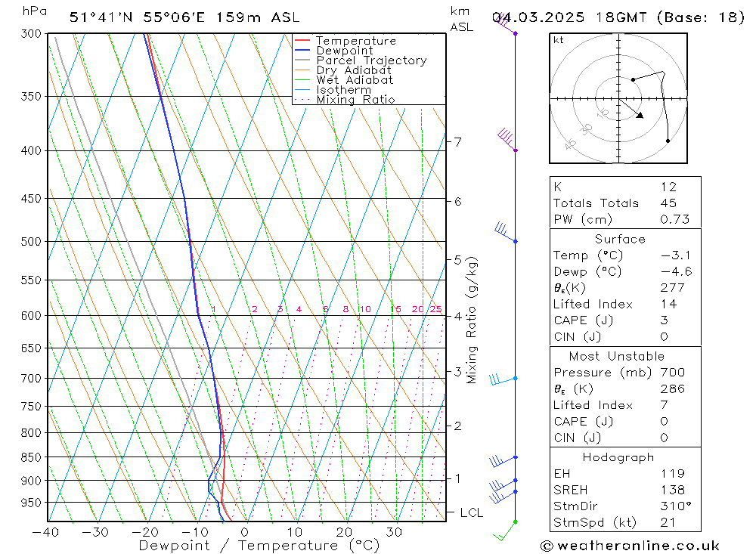
Task: Click the wind barb at 500 hPa
Action: coord(506,233)
